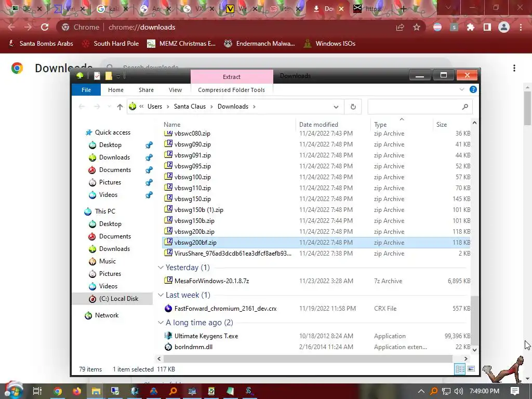Viewport: 532px width, 399px height.
Task: Switch to details view layout icon
Action: pyautogui.click(x=460, y=369)
